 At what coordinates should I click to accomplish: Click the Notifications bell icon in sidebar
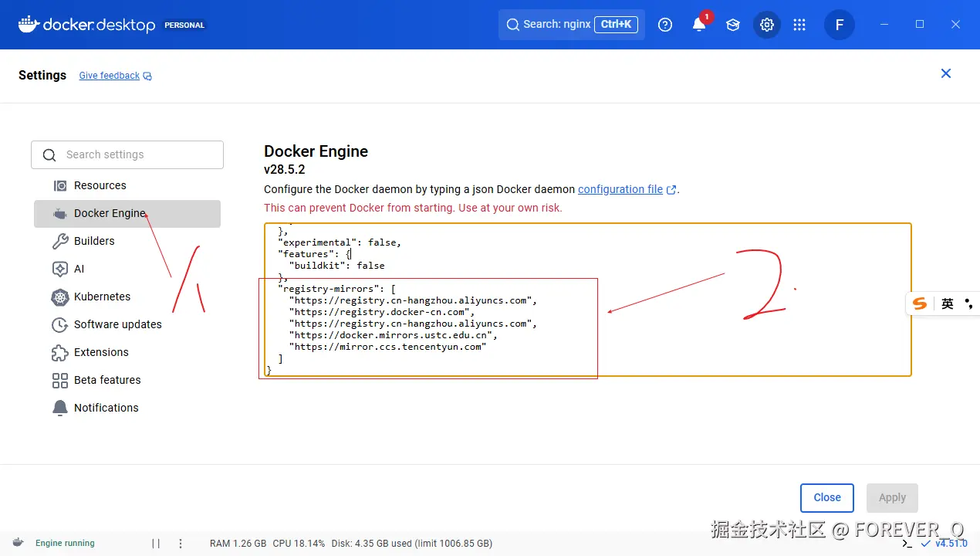[60, 408]
